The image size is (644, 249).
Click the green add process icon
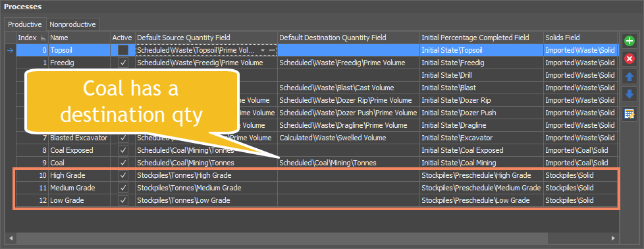pos(630,41)
